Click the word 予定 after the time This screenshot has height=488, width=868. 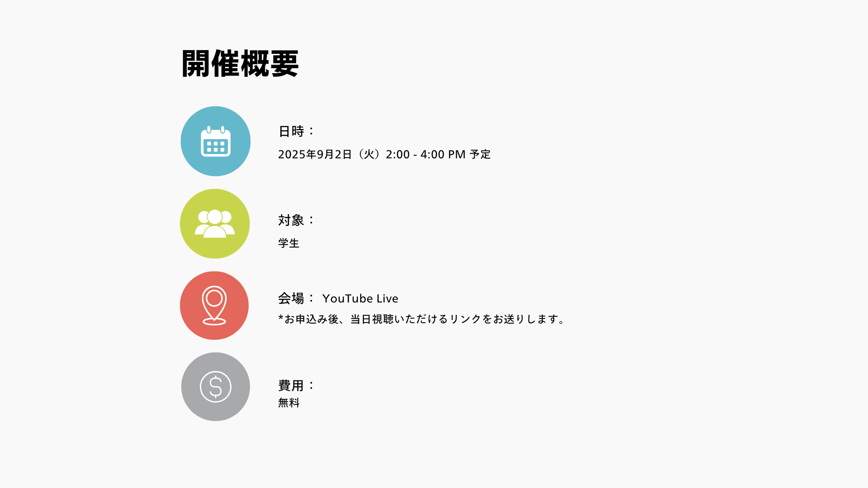click(x=480, y=155)
